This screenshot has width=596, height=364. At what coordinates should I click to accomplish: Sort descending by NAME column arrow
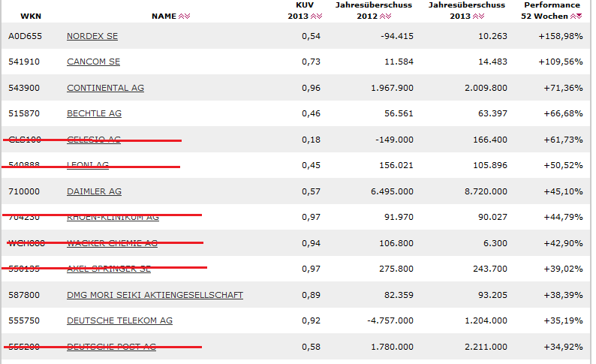(187, 16)
